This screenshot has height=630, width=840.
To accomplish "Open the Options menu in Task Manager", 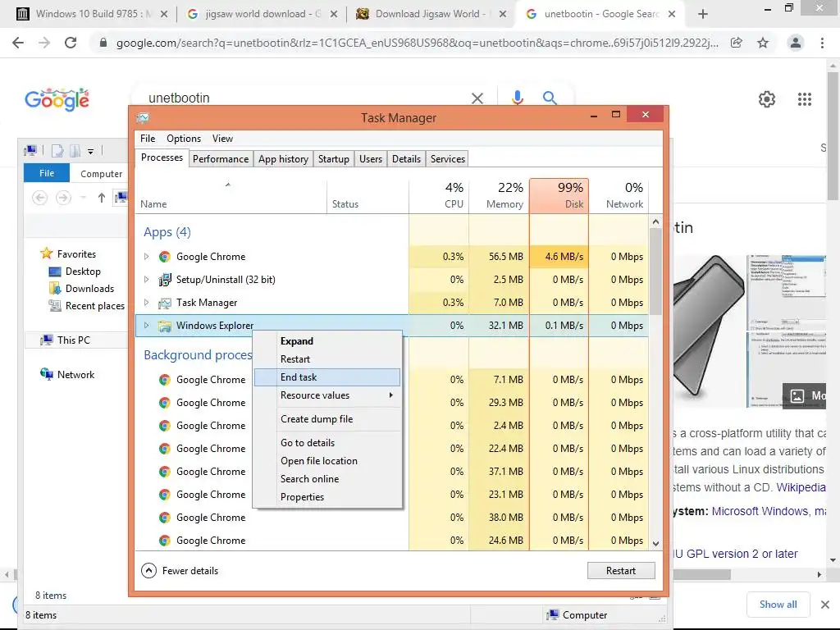I will (x=184, y=138).
